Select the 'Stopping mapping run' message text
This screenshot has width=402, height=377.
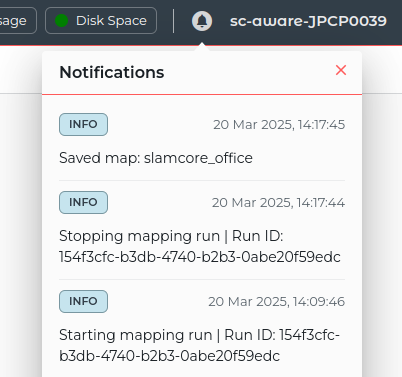pyautogui.click(x=200, y=246)
